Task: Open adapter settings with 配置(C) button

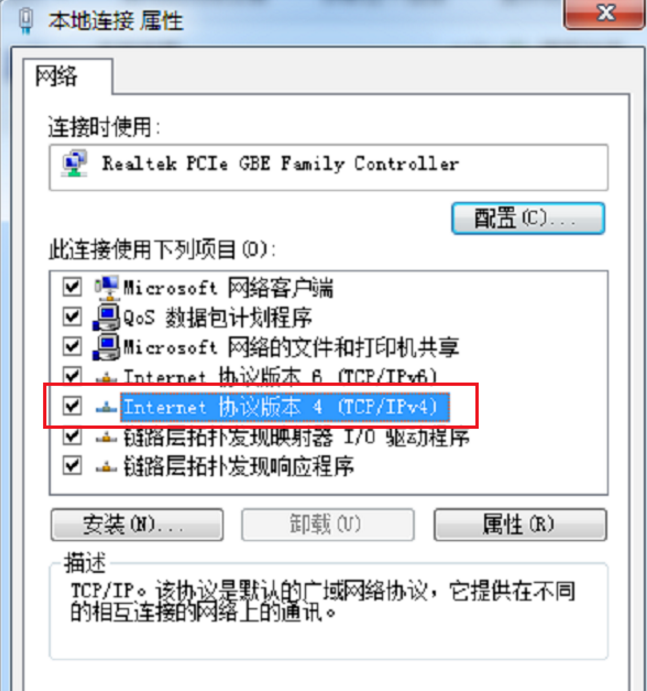Action: click(x=528, y=218)
